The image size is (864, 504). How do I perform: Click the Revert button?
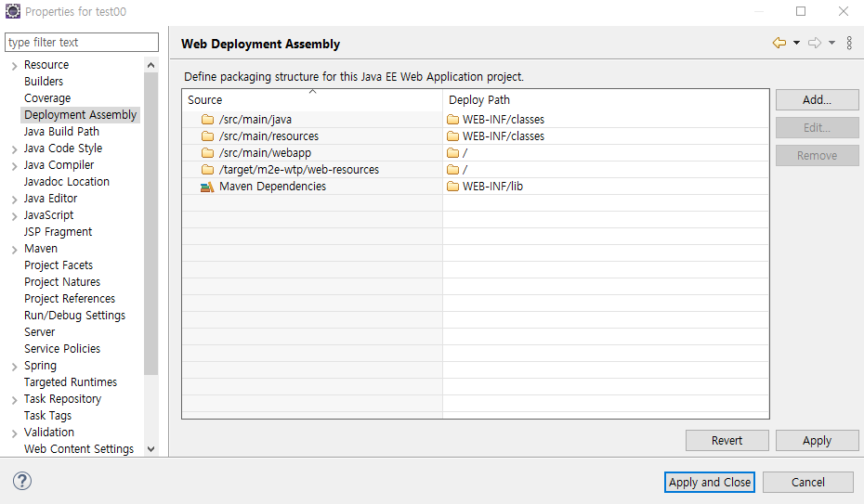727,441
